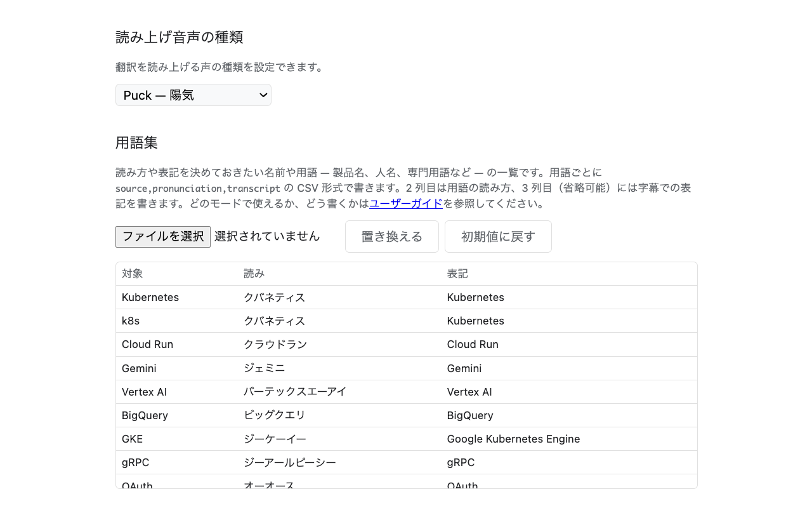This screenshot has height=508, width=812.
Task: Select the クラウドラン reading cell
Action: [x=275, y=344]
